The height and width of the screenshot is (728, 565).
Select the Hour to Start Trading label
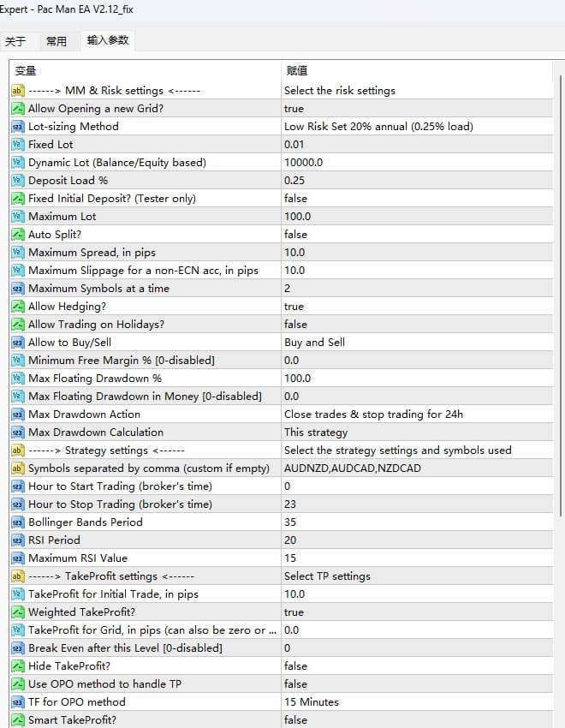(120, 486)
